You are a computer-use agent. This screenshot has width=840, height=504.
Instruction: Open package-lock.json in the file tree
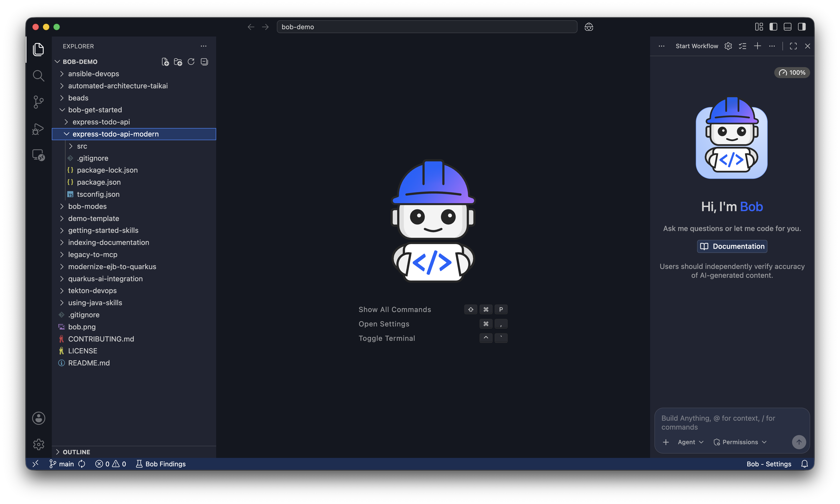point(134,170)
